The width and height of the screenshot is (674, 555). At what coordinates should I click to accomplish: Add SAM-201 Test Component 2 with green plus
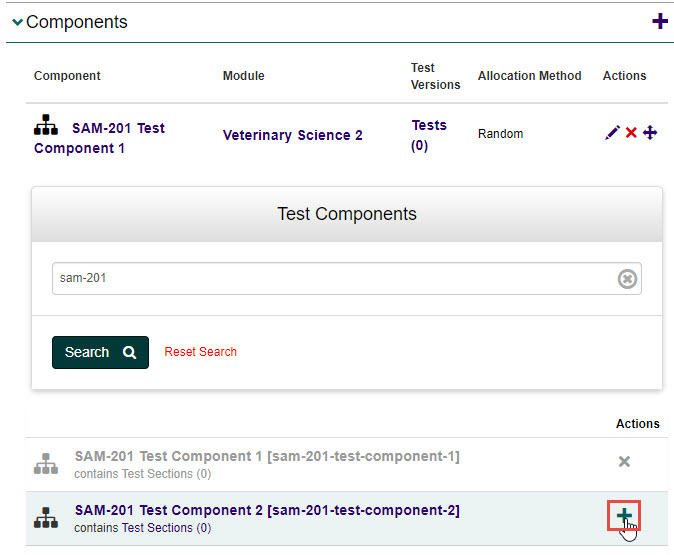click(x=624, y=516)
